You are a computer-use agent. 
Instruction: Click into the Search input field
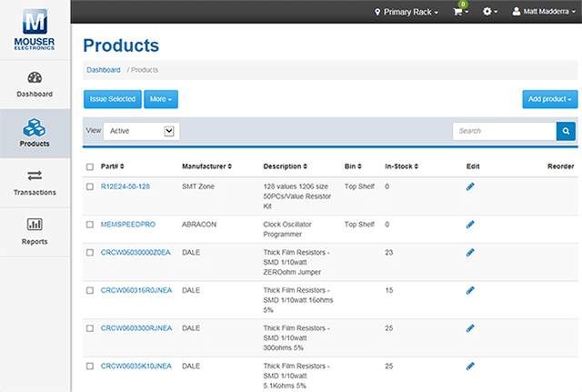[504, 131]
